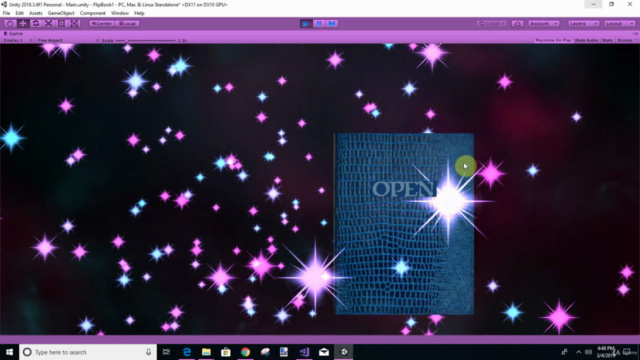Open the Mail app from taskbar
640x360 pixels.
coord(324,352)
